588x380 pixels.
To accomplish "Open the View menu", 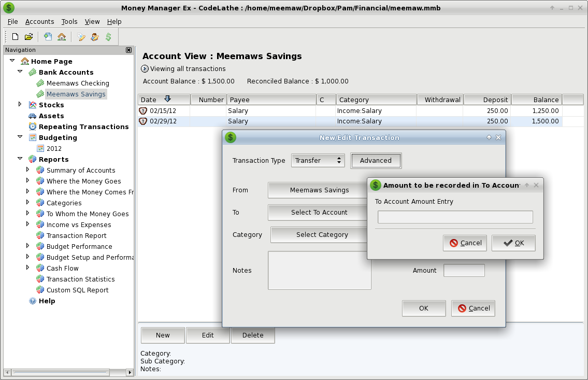I will point(92,22).
